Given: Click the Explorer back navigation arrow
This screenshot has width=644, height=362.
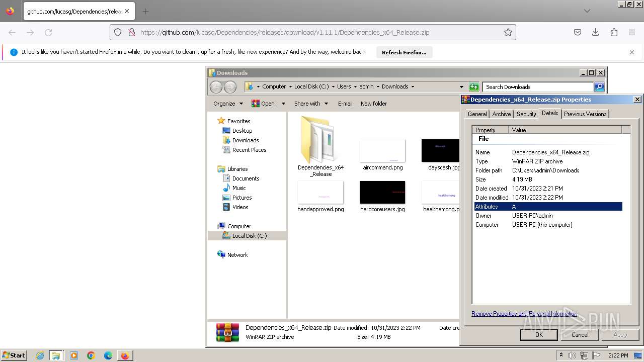Looking at the screenshot, I should 216,87.
